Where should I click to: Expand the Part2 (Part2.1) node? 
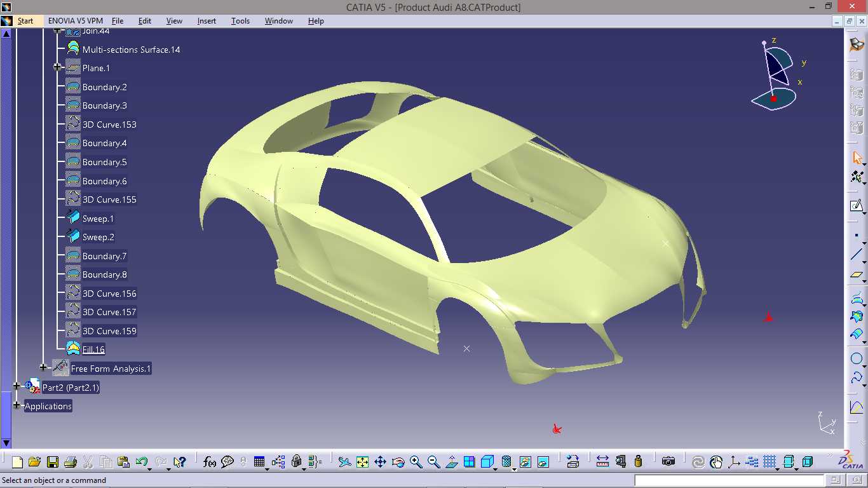pos(17,386)
